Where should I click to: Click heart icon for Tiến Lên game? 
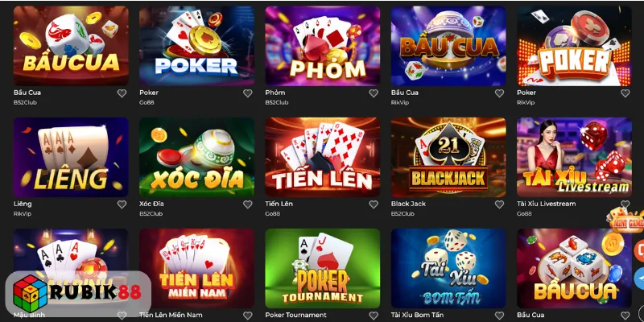(x=374, y=204)
